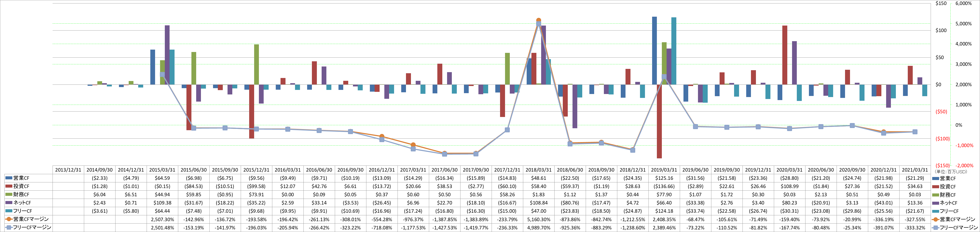980x232 pixels.
Task: Click the 営業CF color swatch in the table row header
Action: pos(9,178)
